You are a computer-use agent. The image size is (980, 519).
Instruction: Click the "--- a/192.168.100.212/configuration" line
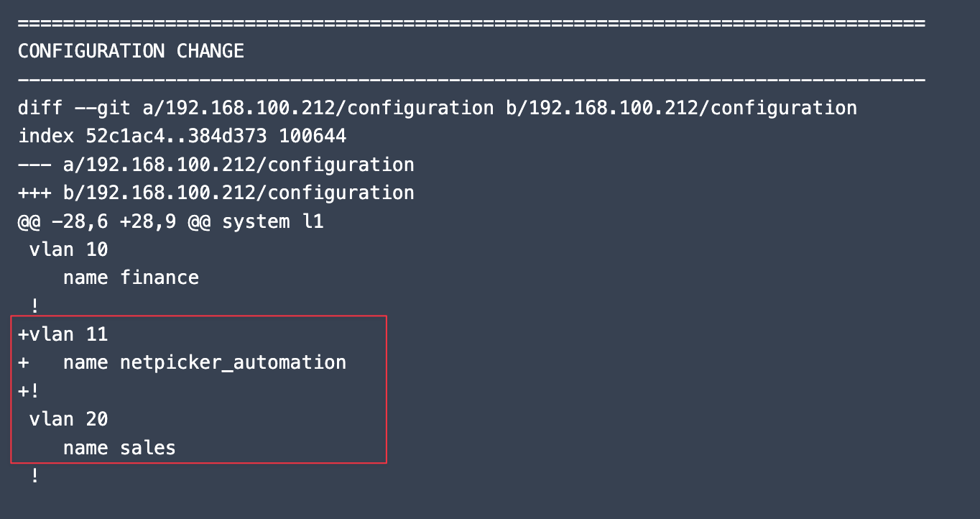point(216,165)
